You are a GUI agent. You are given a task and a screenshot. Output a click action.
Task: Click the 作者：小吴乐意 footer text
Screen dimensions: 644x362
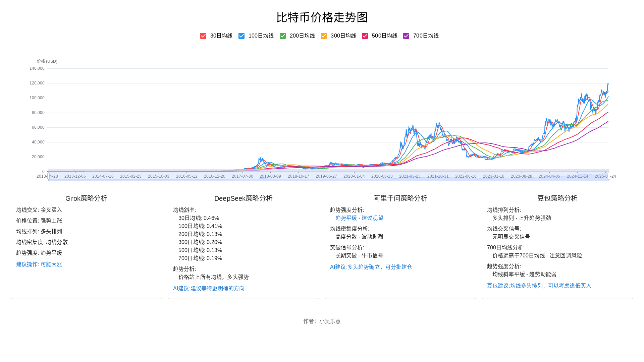coord(322,321)
